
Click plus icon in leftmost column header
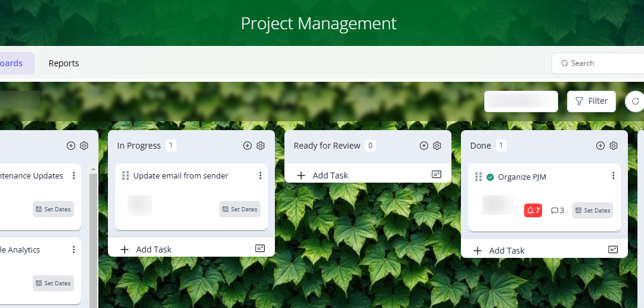click(x=71, y=146)
